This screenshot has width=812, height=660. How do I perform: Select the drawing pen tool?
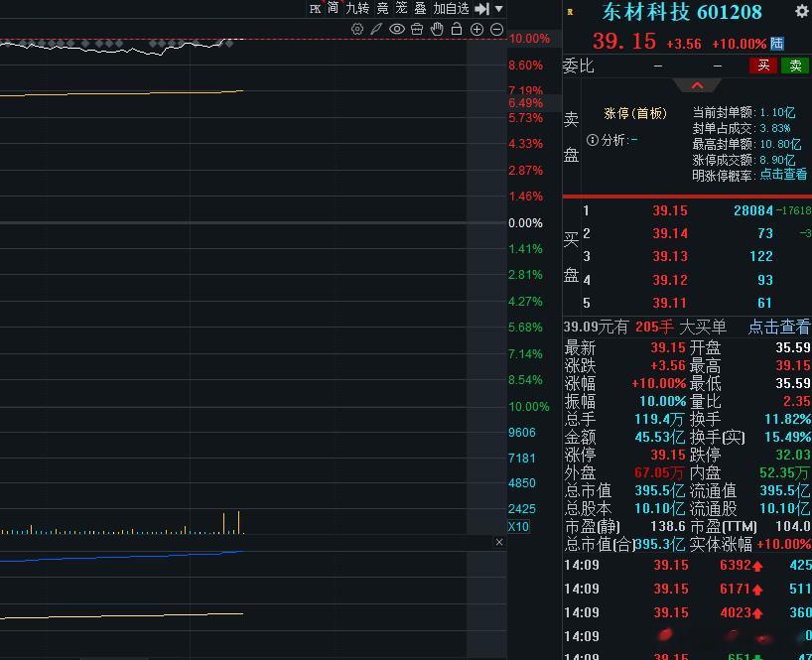375,29
